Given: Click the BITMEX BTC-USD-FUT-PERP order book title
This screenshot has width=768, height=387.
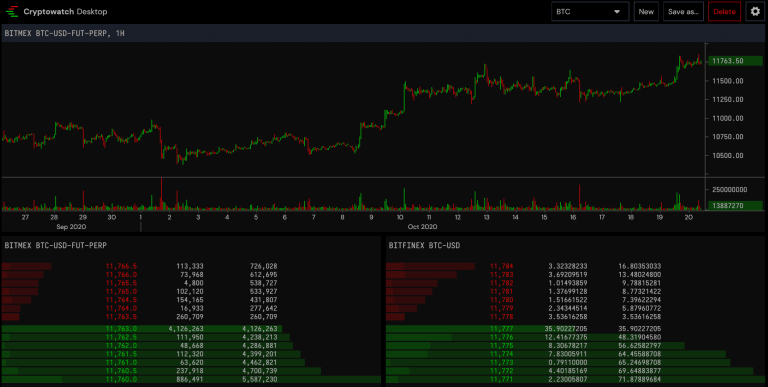Looking at the screenshot, I should click(x=55, y=245).
